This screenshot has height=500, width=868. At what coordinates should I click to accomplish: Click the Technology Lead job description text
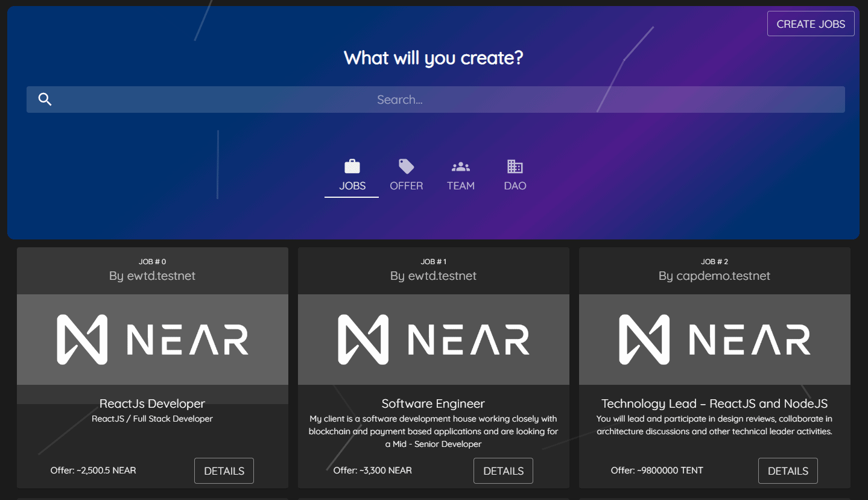[x=714, y=425]
